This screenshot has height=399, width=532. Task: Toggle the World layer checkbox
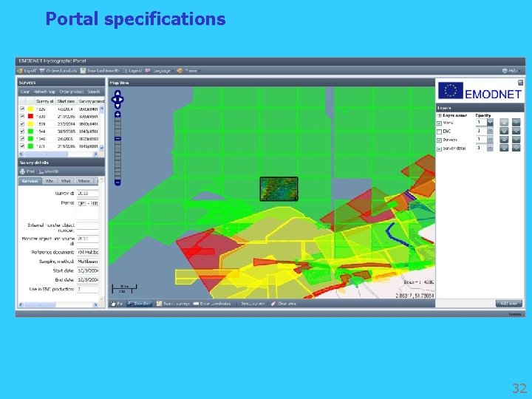pos(439,123)
